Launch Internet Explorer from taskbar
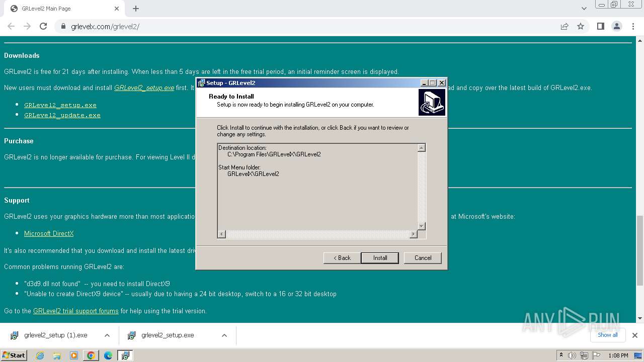The width and height of the screenshot is (644, 362). [x=40, y=355]
